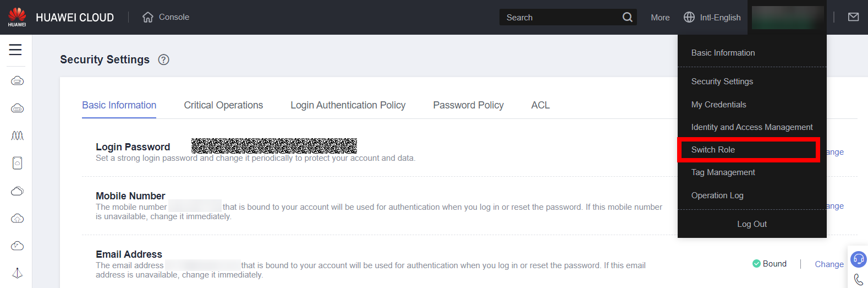Click the Huawei logo

17,17
